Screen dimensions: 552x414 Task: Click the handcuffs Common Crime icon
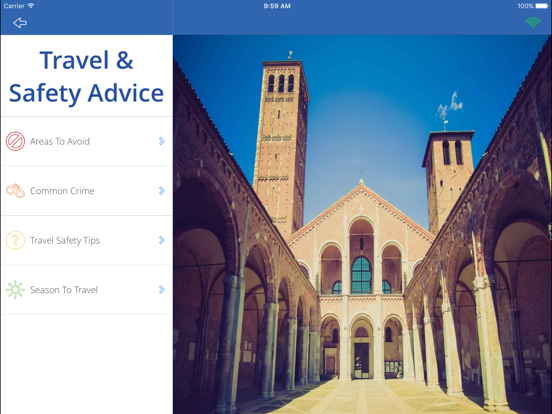(15, 191)
